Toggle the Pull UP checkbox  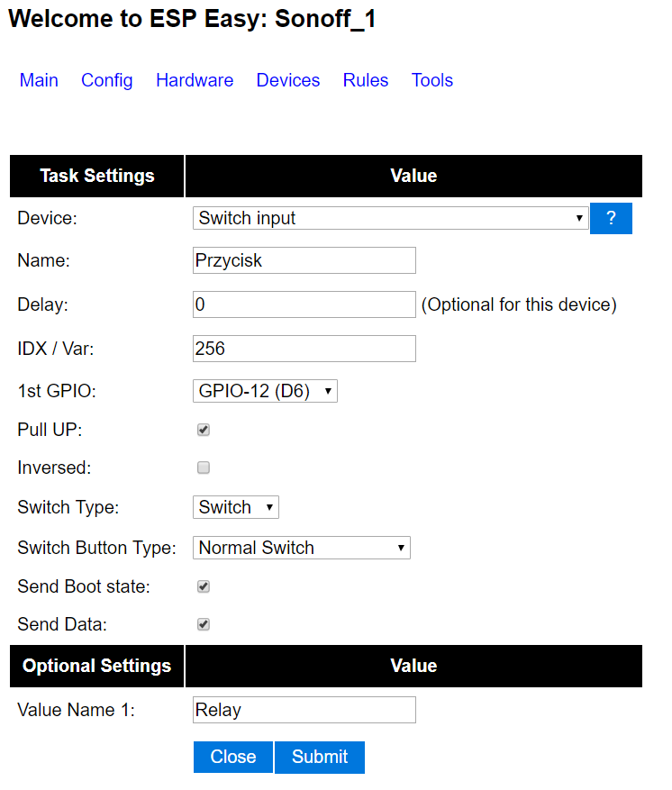click(204, 430)
